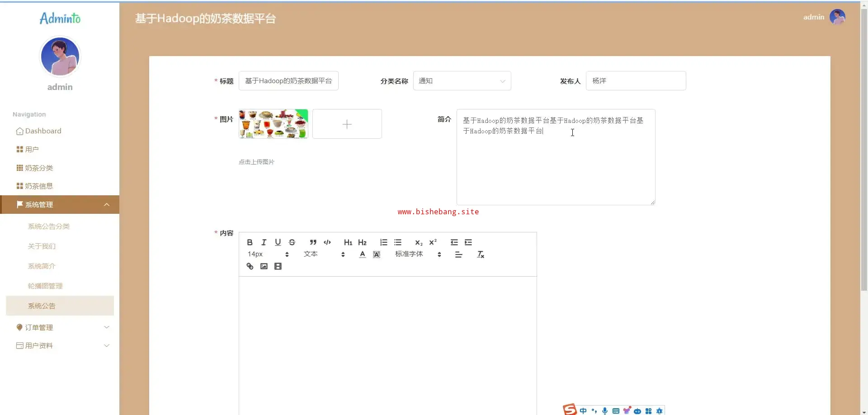Click the superscript icon
Image resolution: width=868 pixels, height=415 pixels.
(x=433, y=242)
